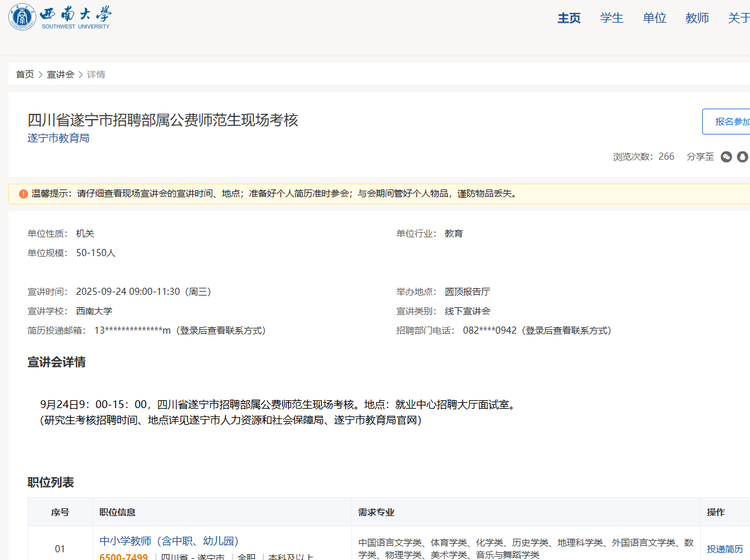750x560 pixels.
Task: Click the 职位列表 section heading
Action: [50, 482]
